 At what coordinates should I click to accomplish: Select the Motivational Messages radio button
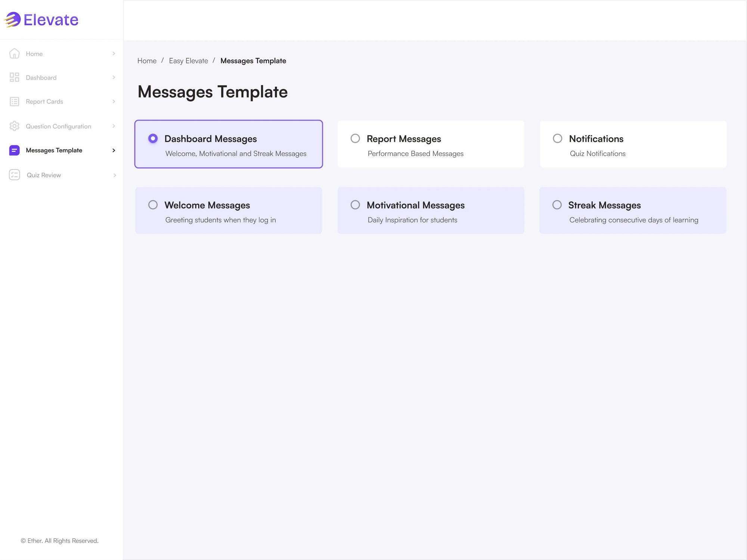(x=355, y=205)
